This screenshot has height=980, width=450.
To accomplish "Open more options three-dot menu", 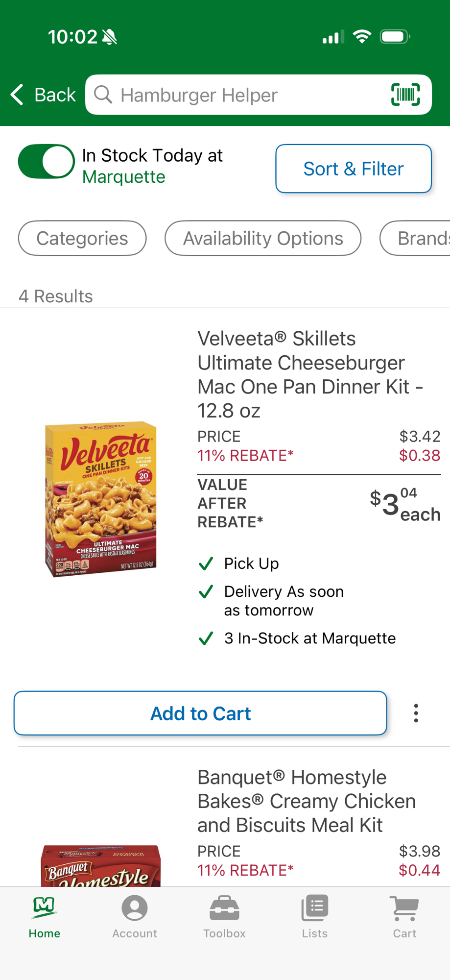I will (x=416, y=713).
